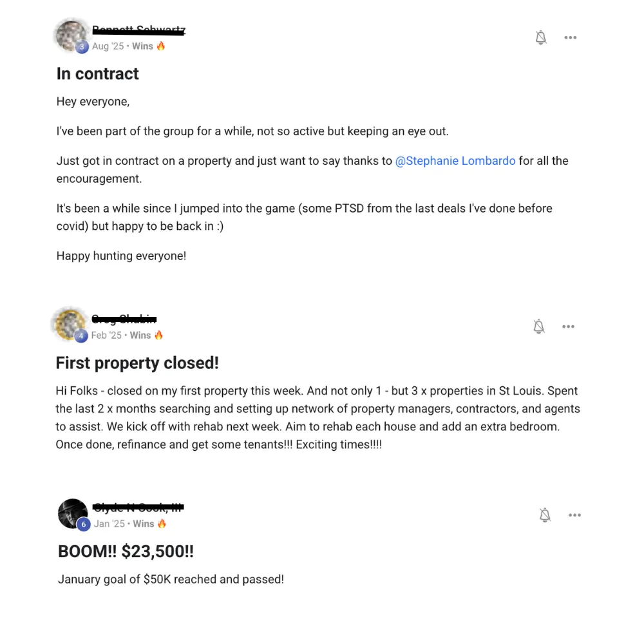
Task: Click the redacted author name on Feb '25 post
Action: [124, 319]
